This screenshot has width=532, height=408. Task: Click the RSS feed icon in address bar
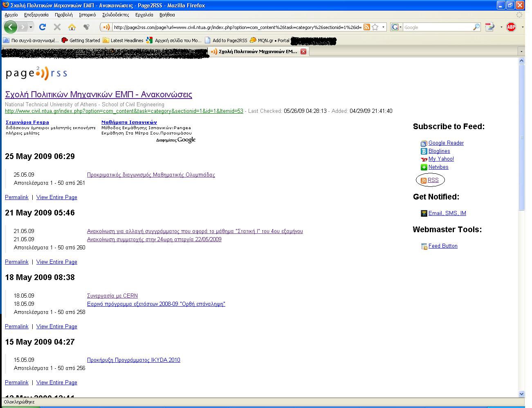366,27
